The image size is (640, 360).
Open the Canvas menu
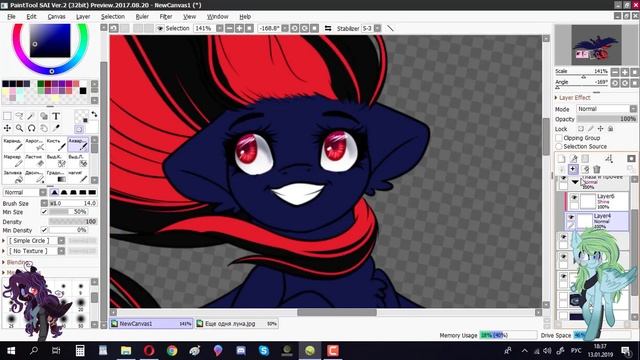tap(56, 16)
